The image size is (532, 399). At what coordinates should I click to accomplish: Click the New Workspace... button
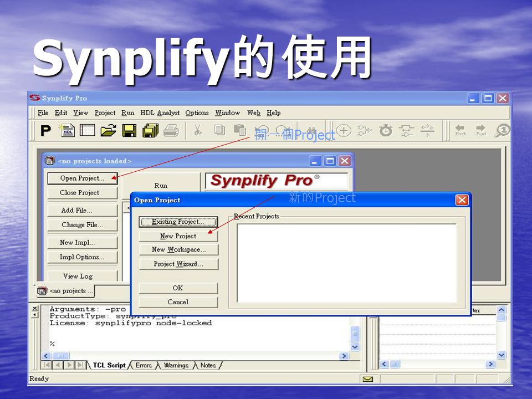point(178,250)
